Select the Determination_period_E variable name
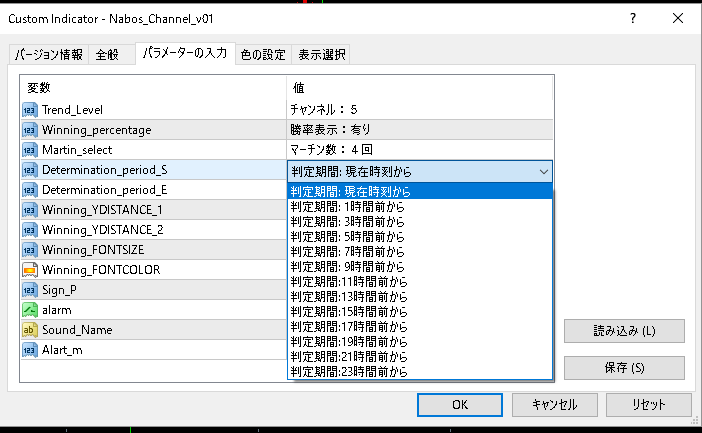The width and height of the screenshot is (702, 433). point(104,190)
